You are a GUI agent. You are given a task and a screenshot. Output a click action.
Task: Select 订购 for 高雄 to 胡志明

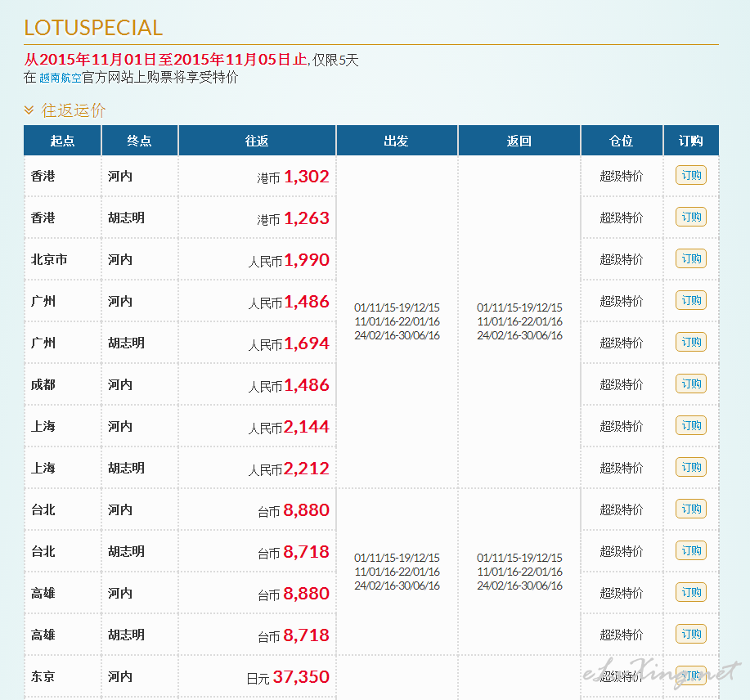click(690, 634)
